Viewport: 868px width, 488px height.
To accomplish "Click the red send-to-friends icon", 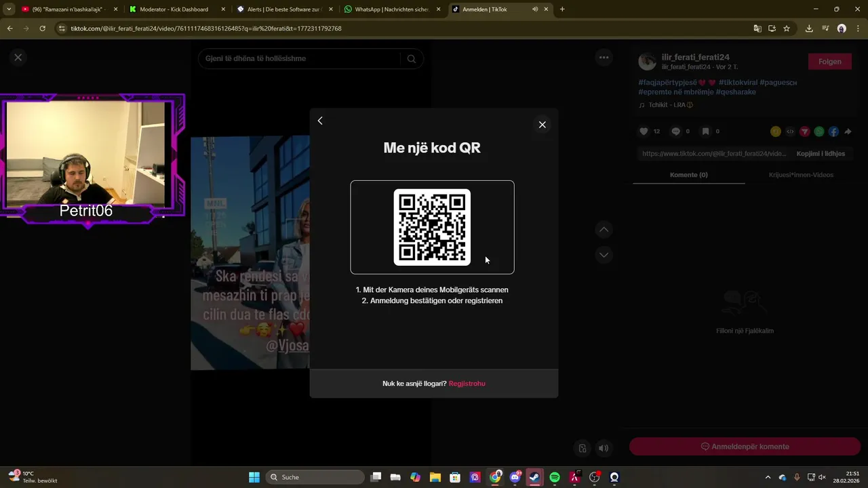I will [805, 131].
